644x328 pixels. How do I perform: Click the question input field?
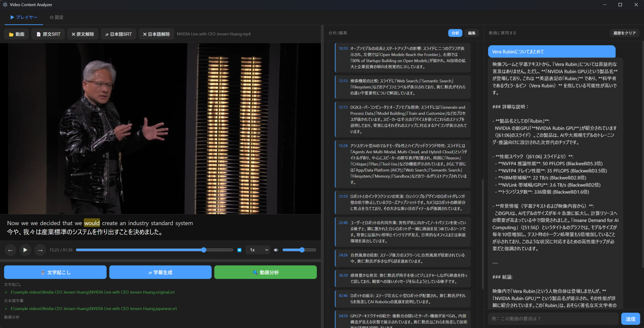[553, 319]
